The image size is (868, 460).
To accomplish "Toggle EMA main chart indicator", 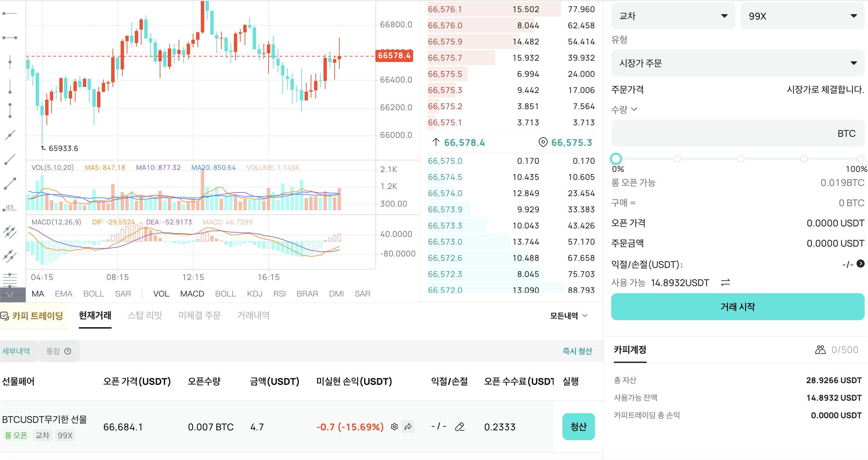I will 64,294.
